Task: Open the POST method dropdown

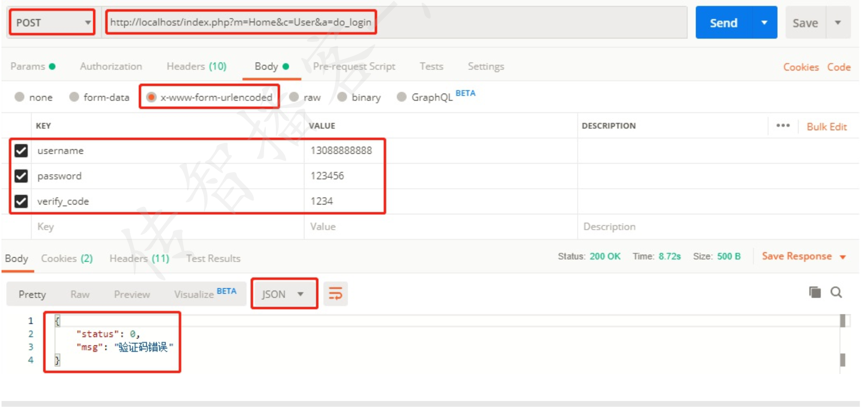Action: 52,22
